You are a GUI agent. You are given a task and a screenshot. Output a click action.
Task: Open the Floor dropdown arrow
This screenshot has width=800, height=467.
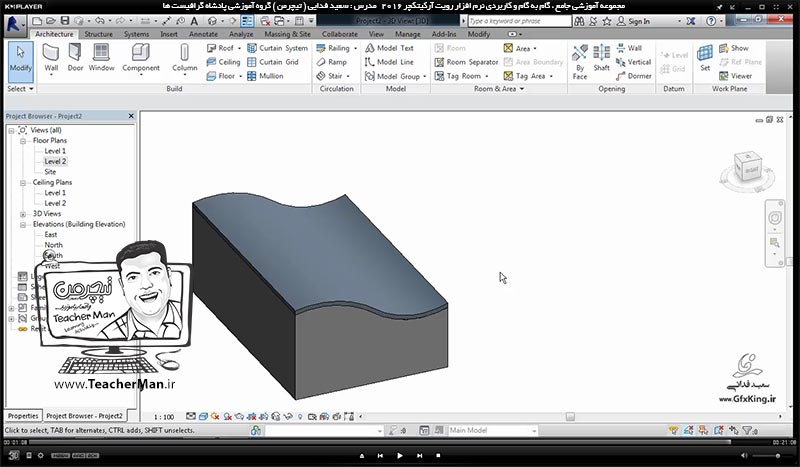tap(240, 76)
